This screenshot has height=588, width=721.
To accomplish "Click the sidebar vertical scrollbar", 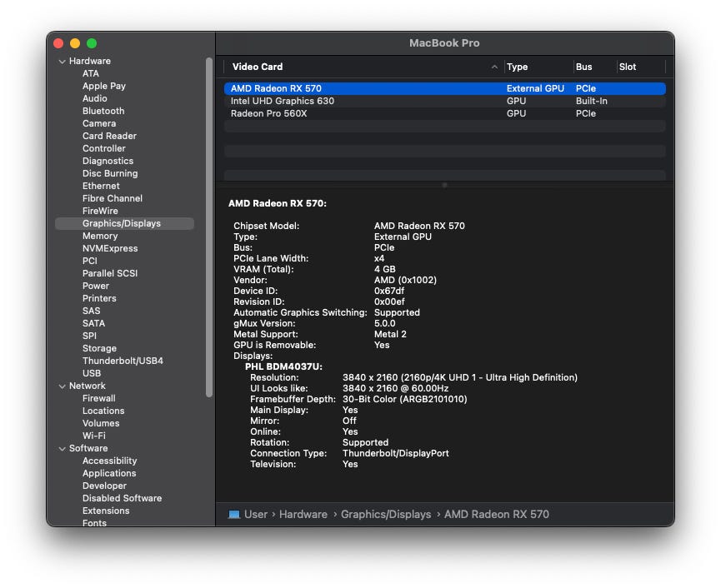I will pyautogui.click(x=209, y=225).
